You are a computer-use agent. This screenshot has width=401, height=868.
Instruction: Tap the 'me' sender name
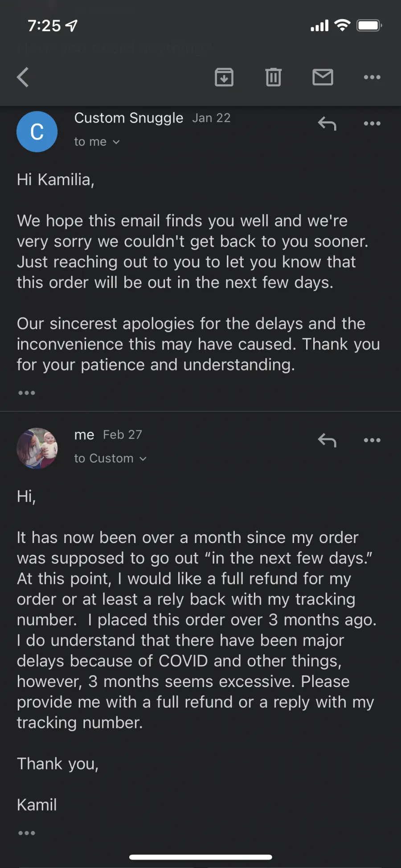click(x=84, y=435)
